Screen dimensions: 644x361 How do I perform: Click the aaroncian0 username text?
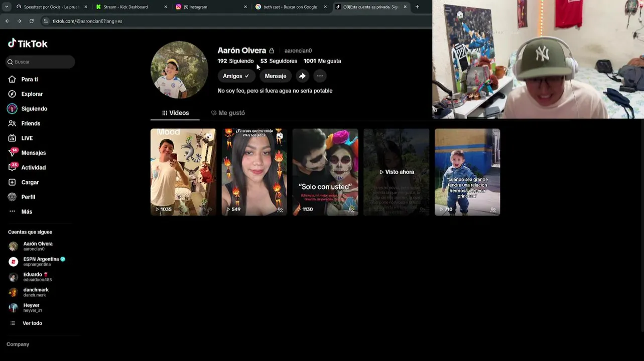click(298, 51)
